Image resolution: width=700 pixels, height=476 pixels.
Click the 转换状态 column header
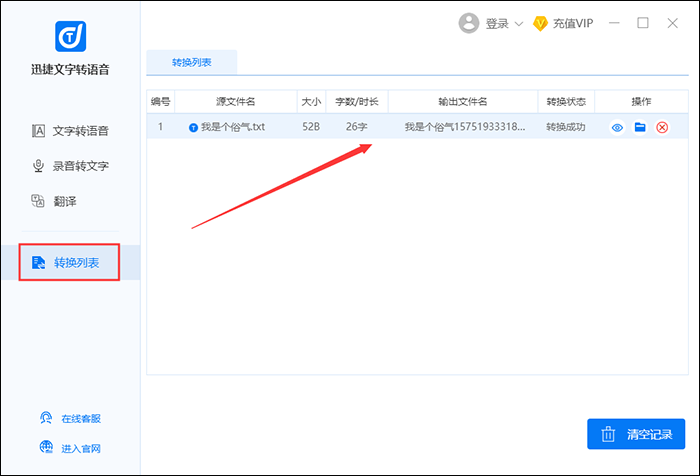566,101
